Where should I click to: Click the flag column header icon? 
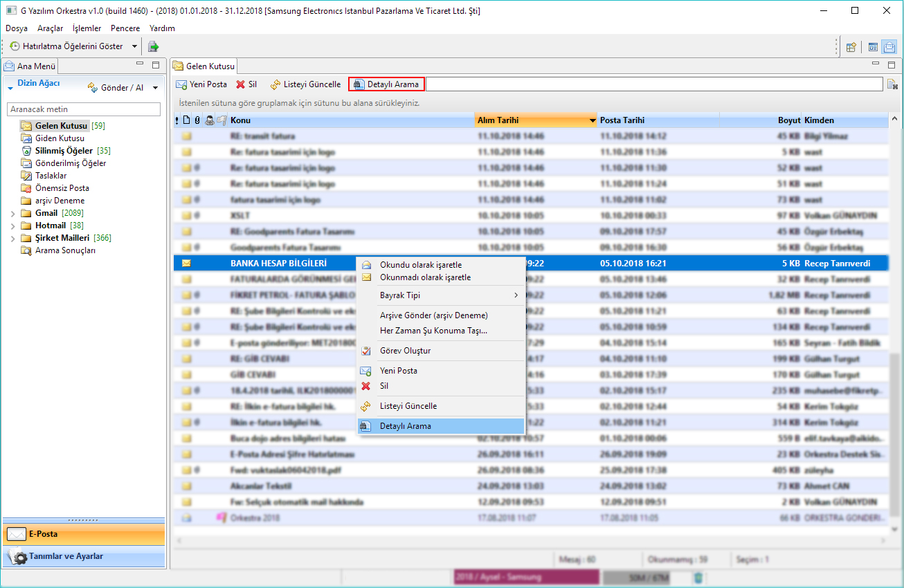[222, 120]
